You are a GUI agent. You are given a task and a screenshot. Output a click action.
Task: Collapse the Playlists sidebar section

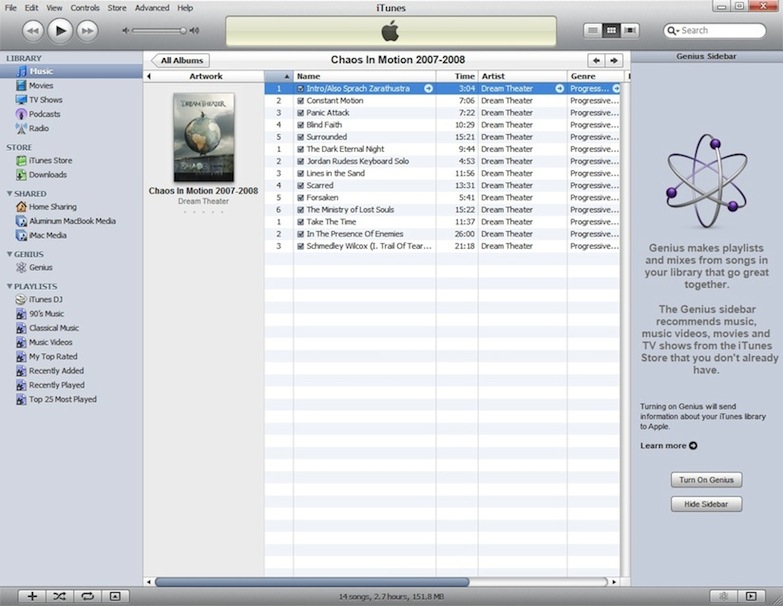[9, 286]
